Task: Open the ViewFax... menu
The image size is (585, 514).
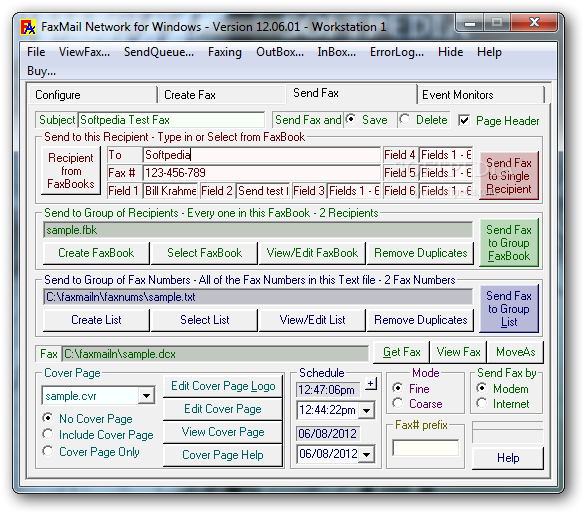Action: [x=84, y=52]
